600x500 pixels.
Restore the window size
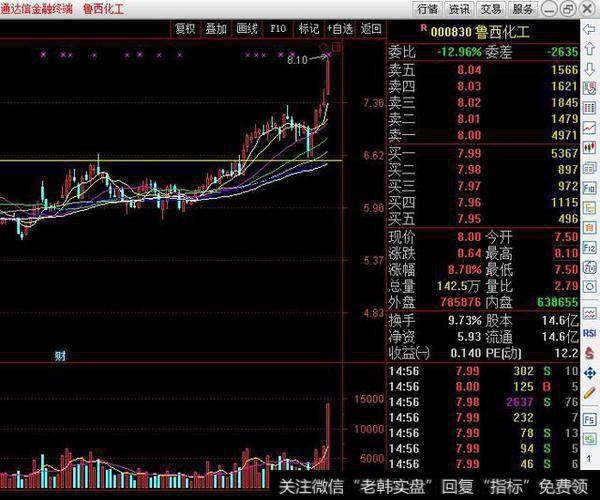(x=568, y=9)
